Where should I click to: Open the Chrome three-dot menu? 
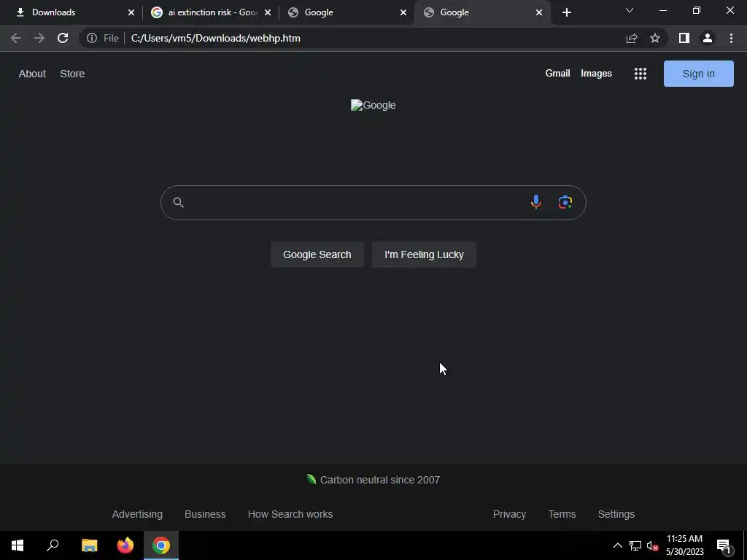(731, 38)
